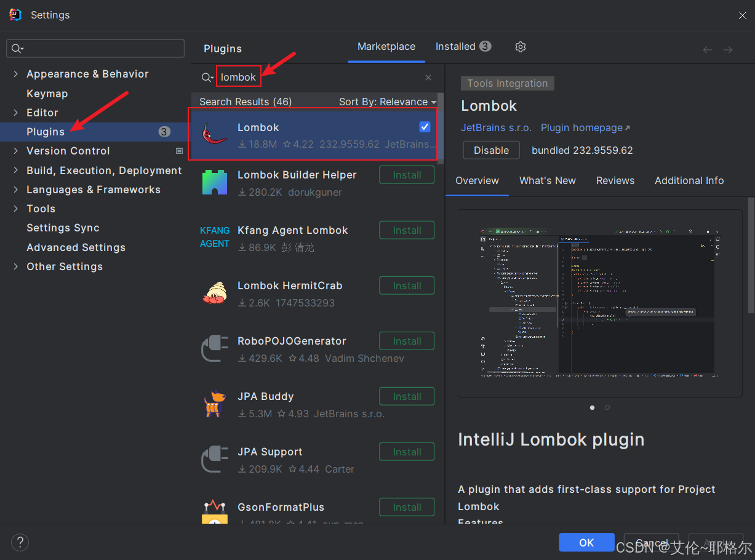
Task: Install Lombok HermitCrab plugin
Action: click(x=407, y=286)
